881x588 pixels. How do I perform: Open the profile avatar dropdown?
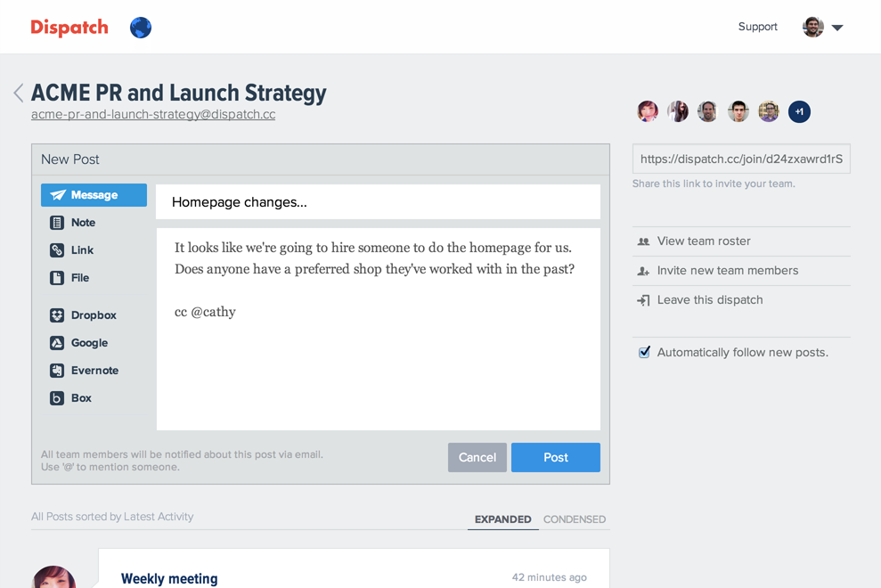[820, 27]
